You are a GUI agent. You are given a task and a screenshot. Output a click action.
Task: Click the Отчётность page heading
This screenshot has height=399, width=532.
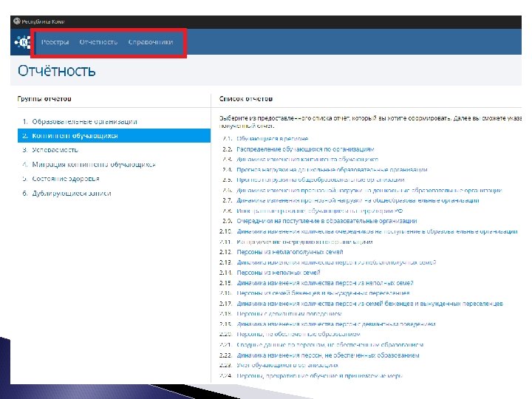point(57,71)
